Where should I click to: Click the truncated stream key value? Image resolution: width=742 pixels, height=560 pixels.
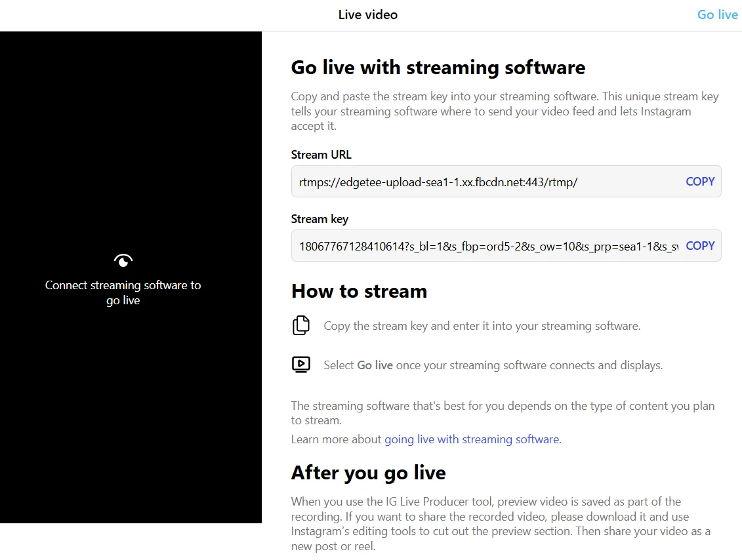[485, 246]
